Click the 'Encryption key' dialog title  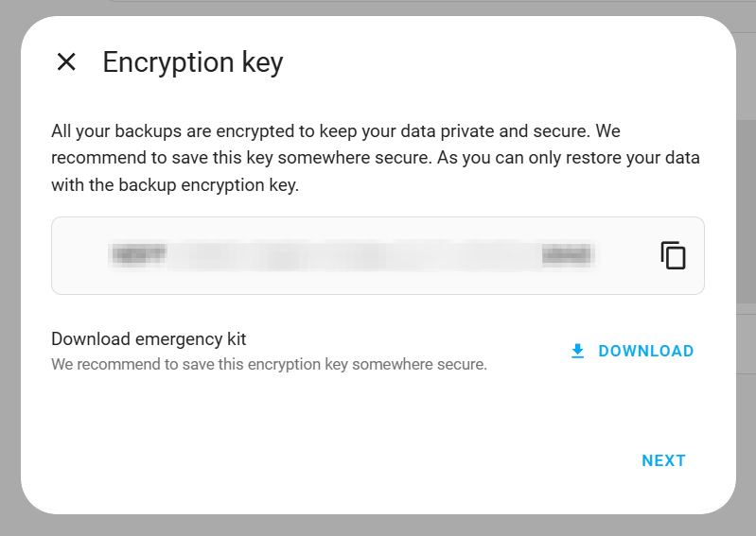tap(192, 62)
